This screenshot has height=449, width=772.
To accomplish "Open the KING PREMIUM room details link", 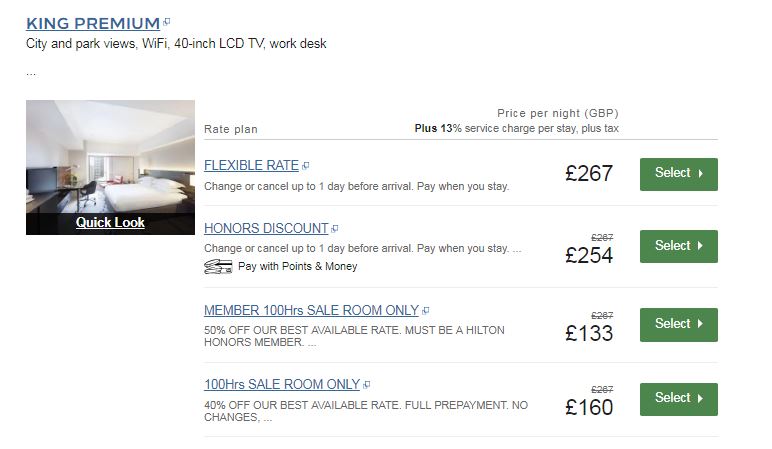I will (x=93, y=23).
